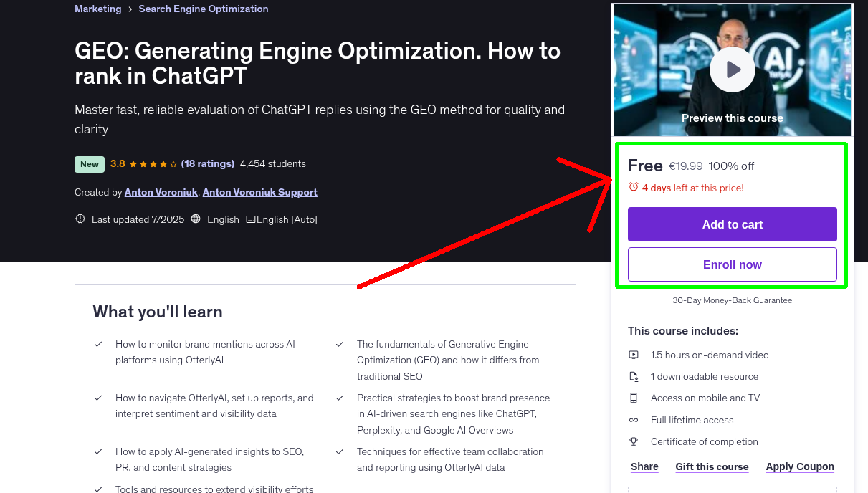Click the 3.8 rating number
Image resolution: width=868 pixels, height=493 pixels.
118,163
